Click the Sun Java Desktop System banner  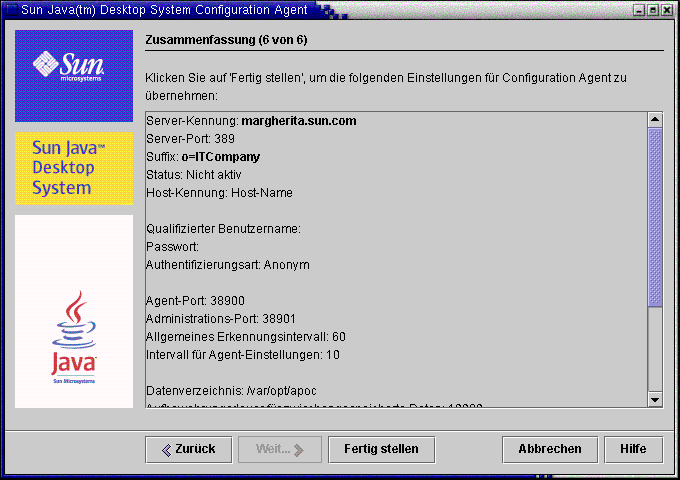[74, 168]
